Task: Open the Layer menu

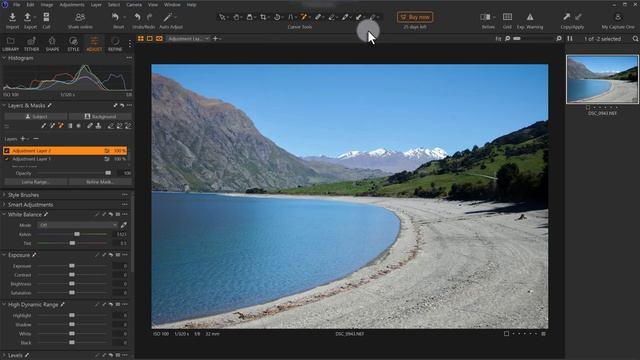Action: [x=96, y=5]
